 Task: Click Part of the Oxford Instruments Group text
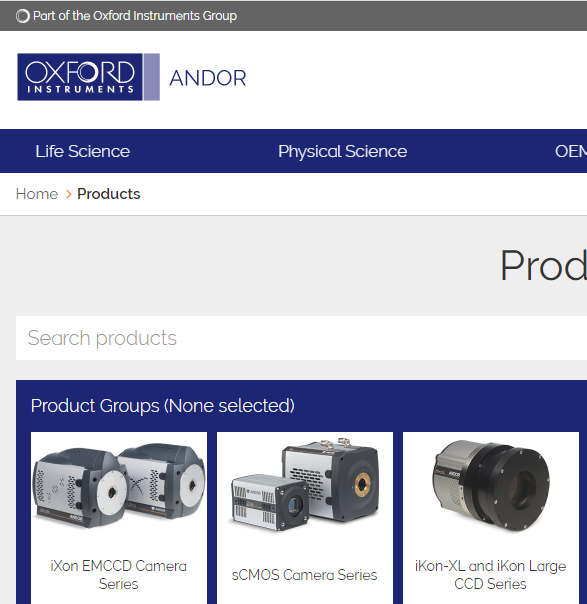[135, 16]
